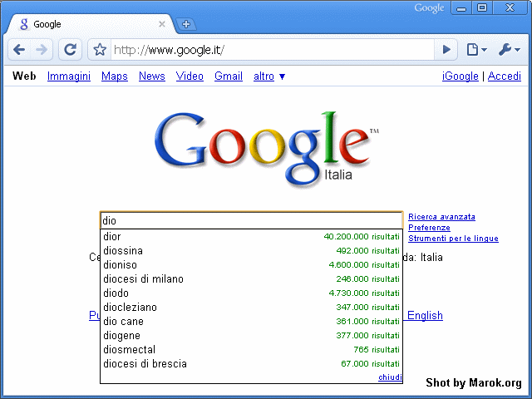Open the iGoogle link

[x=460, y=76]
